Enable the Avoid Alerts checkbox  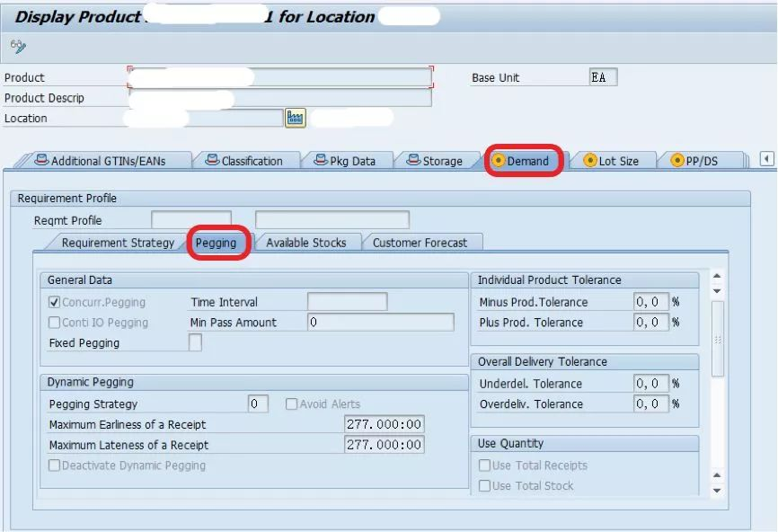291,404
